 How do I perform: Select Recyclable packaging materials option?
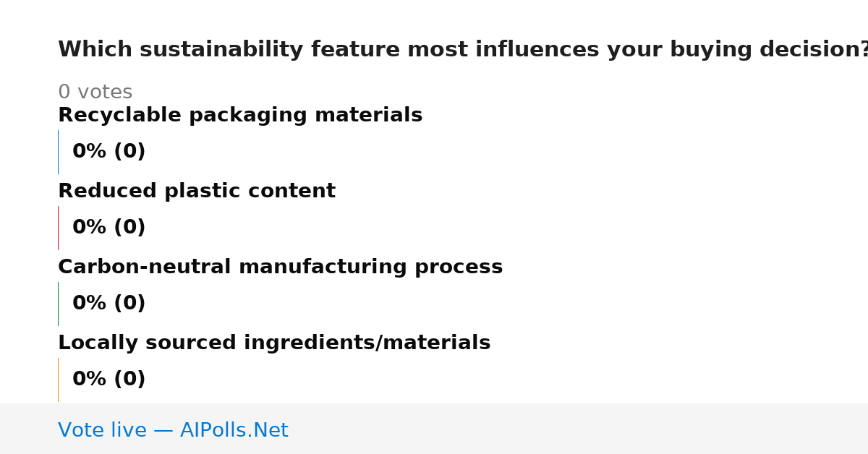240,116
